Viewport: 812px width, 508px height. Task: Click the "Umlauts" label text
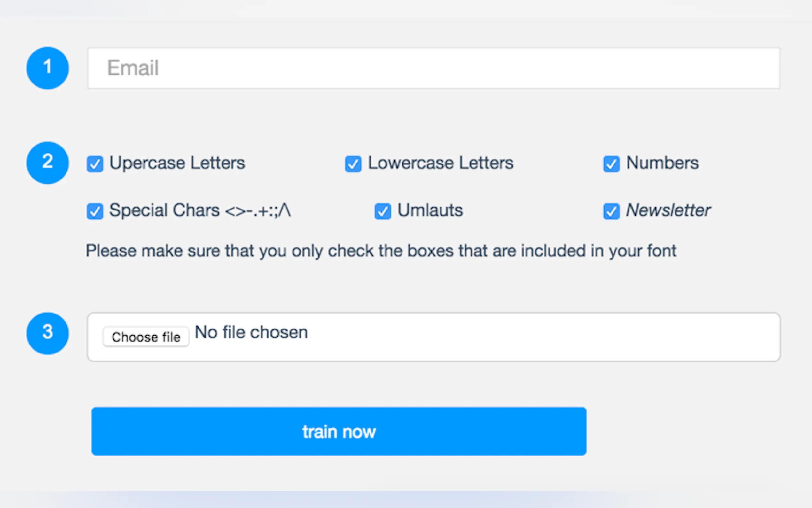point(430,211)
